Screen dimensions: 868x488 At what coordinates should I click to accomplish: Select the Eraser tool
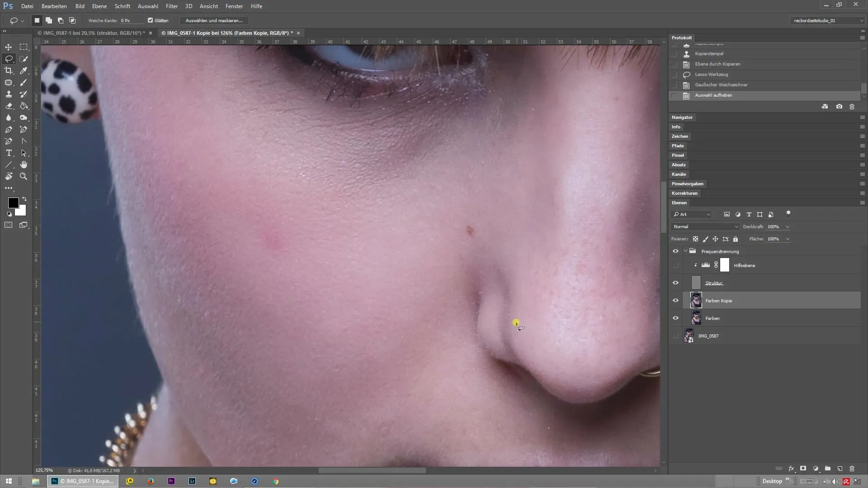9,106
